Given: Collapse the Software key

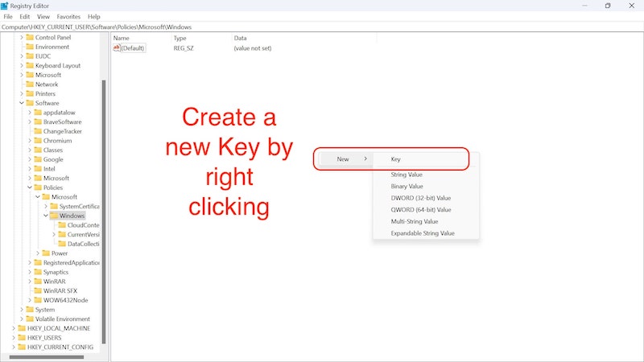Looking at the screenshot, I should tap(22, 103).
